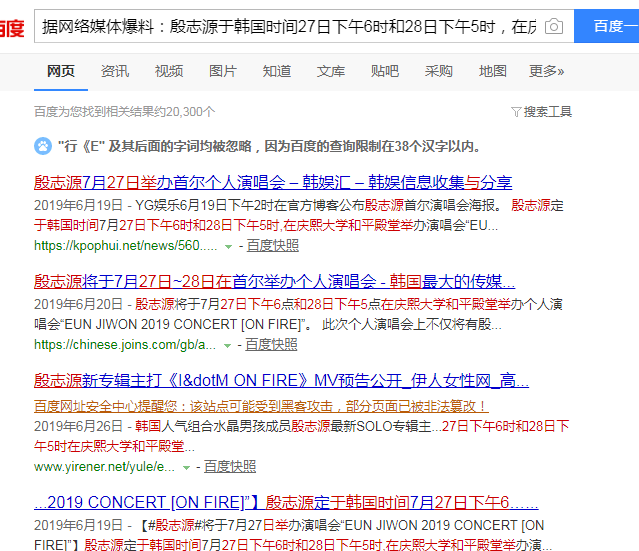The image size is (639, 551).
Task: Open the 采购 tab
Action: click(x=438, y=71)
